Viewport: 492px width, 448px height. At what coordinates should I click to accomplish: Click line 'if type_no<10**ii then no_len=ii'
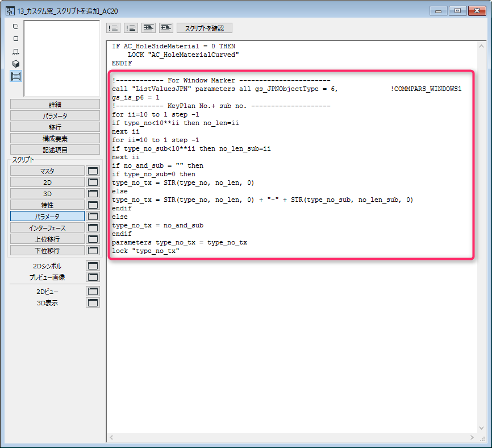(x=175, y=123)
